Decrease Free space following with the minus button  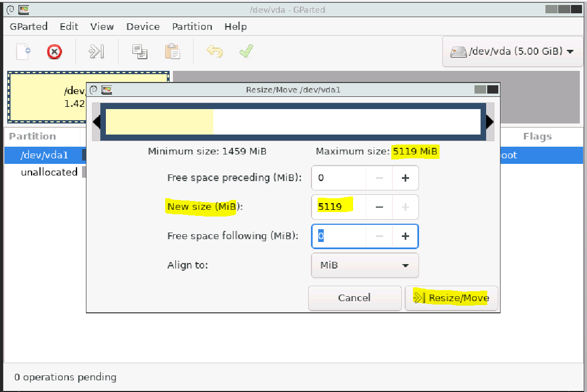[379, 236]
